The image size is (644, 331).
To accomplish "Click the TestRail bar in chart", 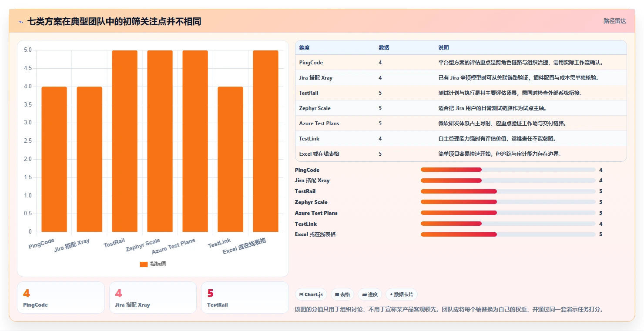I will coord(124,141).
